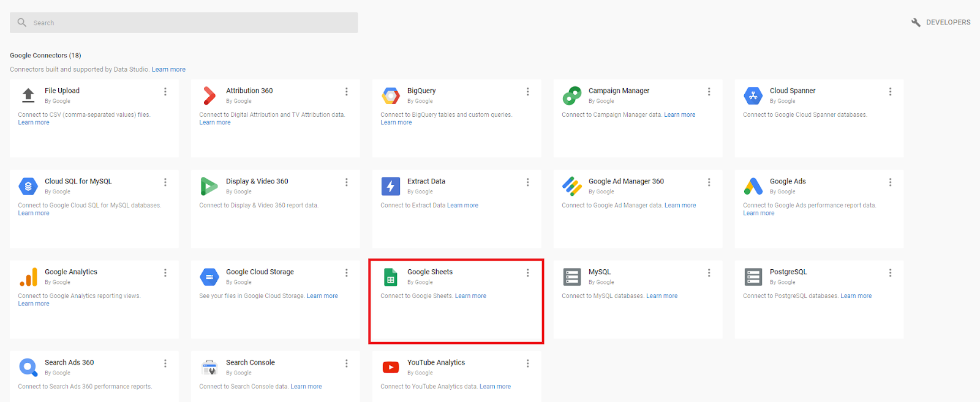The image size is (980, 402).
Task: Click the Attribution 360 connector icon
Action: [x=209, y=95]
